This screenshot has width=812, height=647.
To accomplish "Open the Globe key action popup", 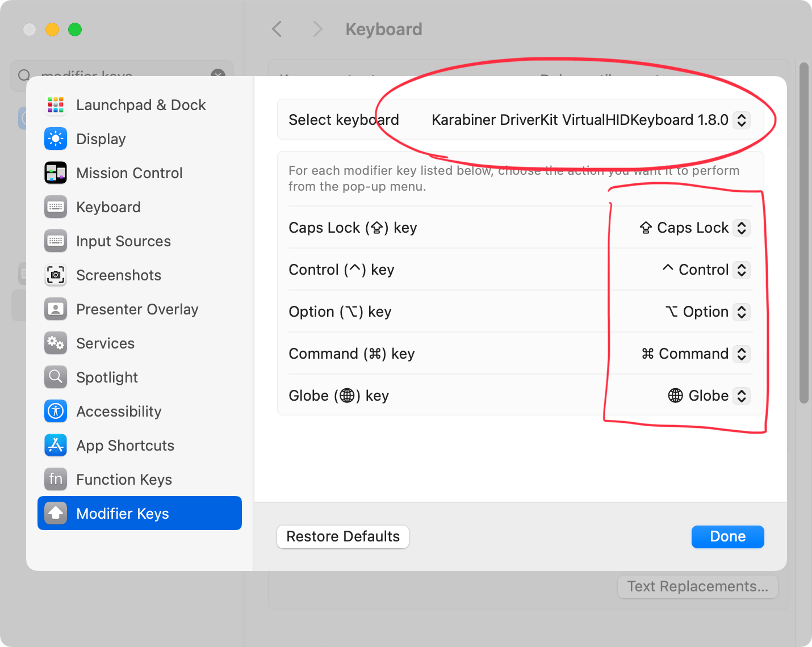I will click(x=709, y=396).
